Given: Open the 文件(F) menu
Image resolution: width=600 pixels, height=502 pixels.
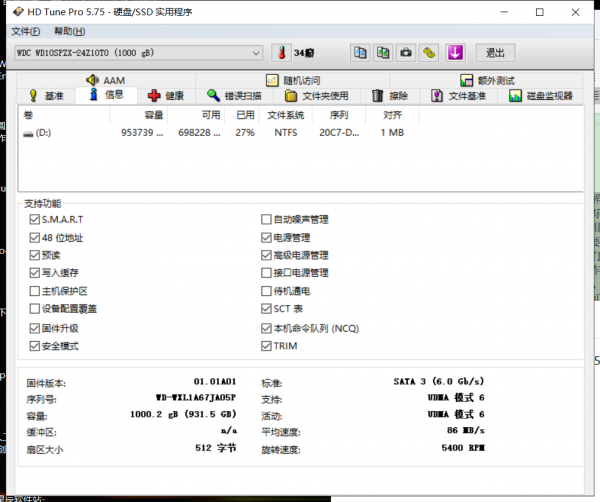Looking at the screenshot, I should (x=26, y=31).
